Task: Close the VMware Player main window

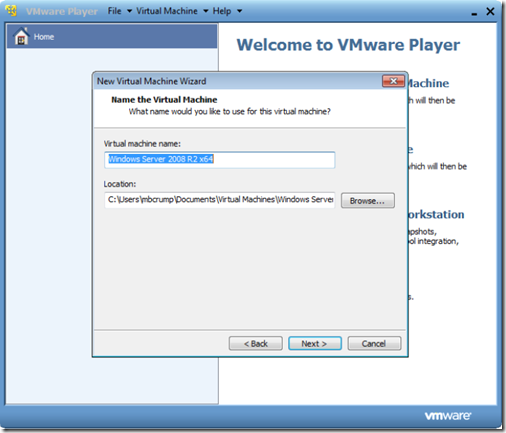Action: 490,11
